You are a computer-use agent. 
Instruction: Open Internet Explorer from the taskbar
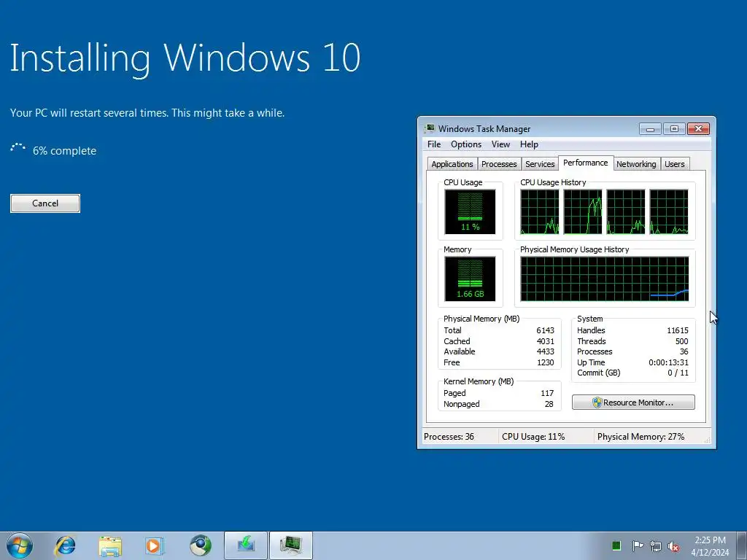[65, 545]
